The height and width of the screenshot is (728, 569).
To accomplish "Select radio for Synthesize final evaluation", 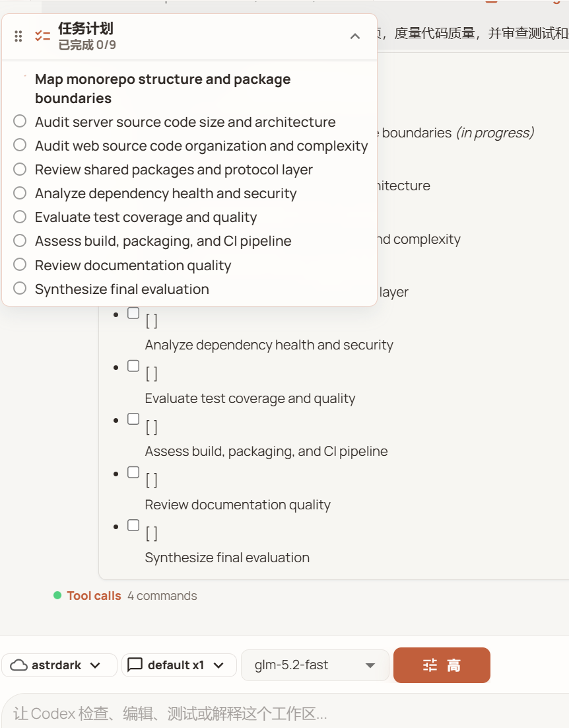I will click(20, 288).
